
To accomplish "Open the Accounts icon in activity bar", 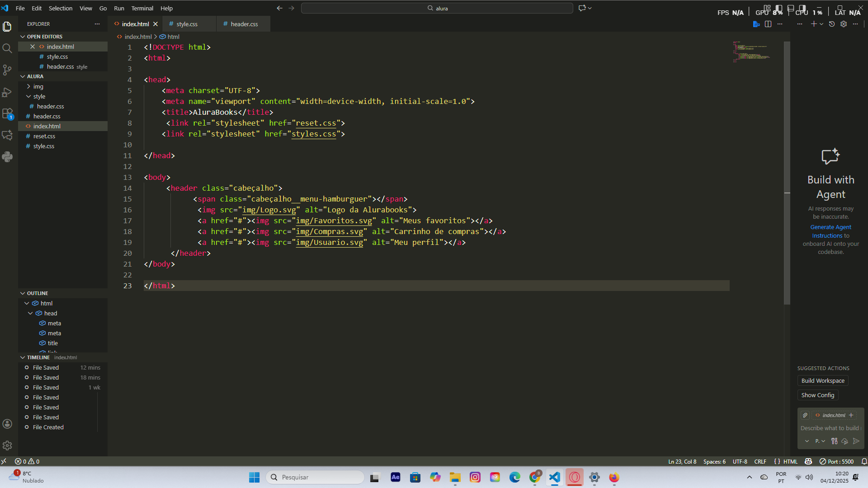I will (x=7, y=424).
